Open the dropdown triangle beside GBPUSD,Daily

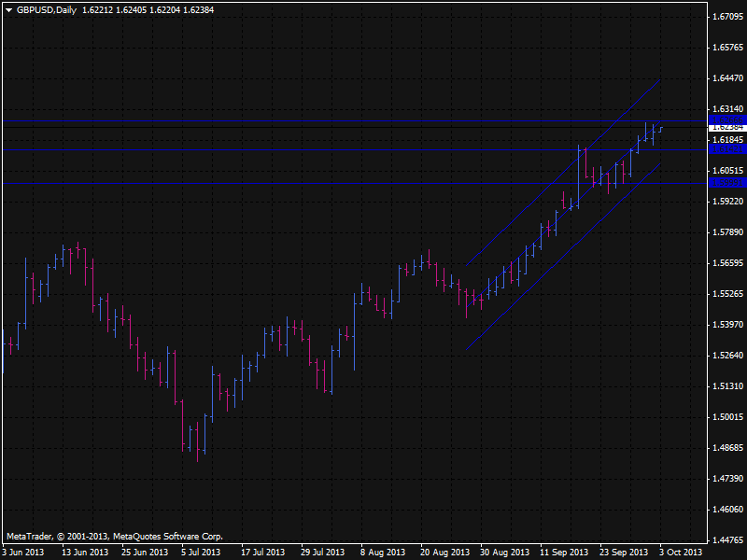pos(8,8)
